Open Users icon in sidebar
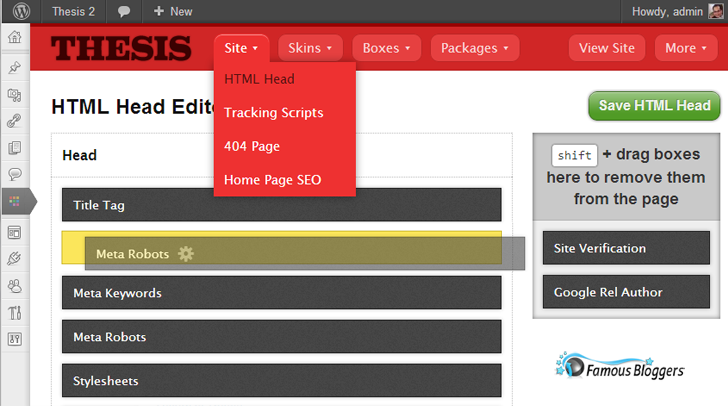This screenshot has height=406, width=728. point(15,286)
